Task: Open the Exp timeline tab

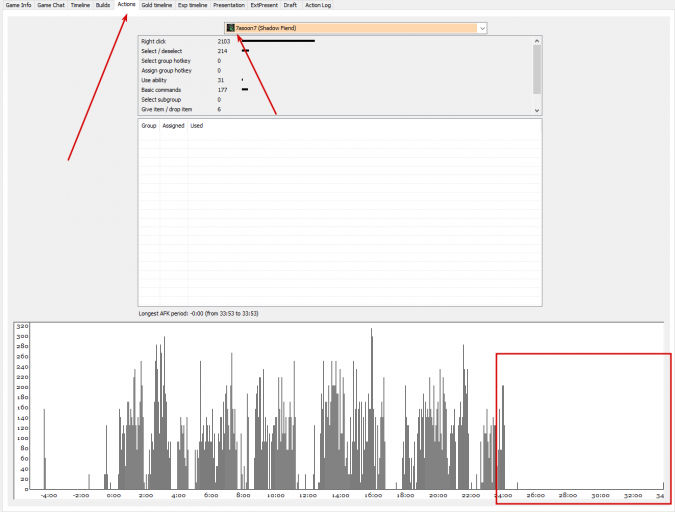Action: coord(192,5)
